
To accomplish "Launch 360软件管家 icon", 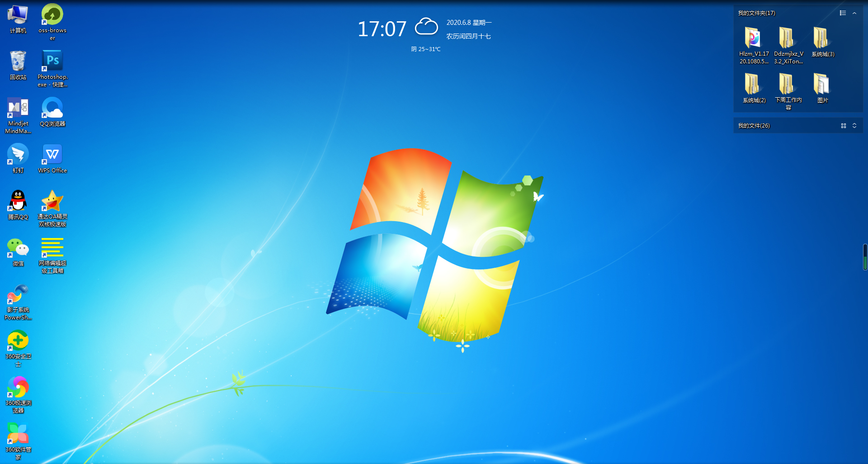I will [18, 441].
